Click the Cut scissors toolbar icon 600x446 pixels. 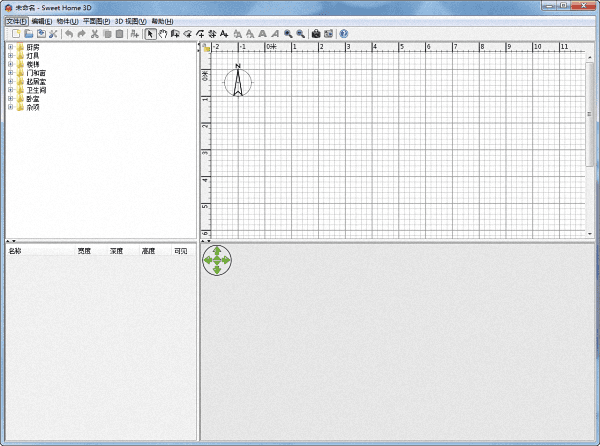(x=95, y=33)
